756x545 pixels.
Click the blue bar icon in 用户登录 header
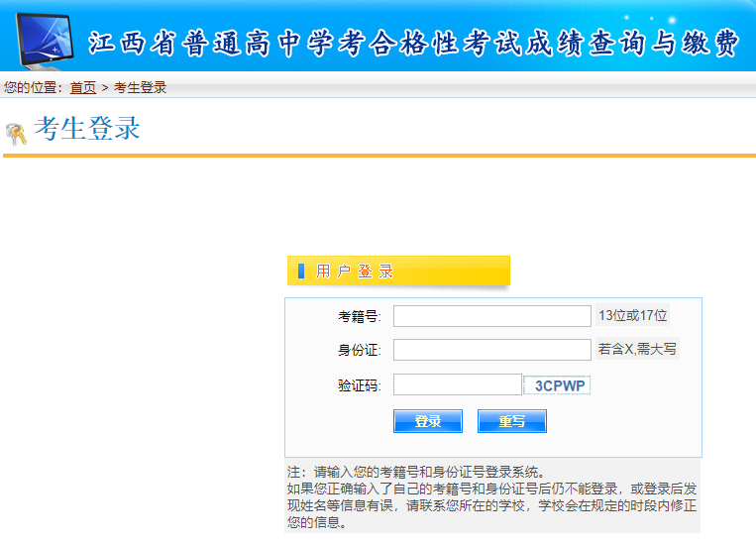click(301, 272)
